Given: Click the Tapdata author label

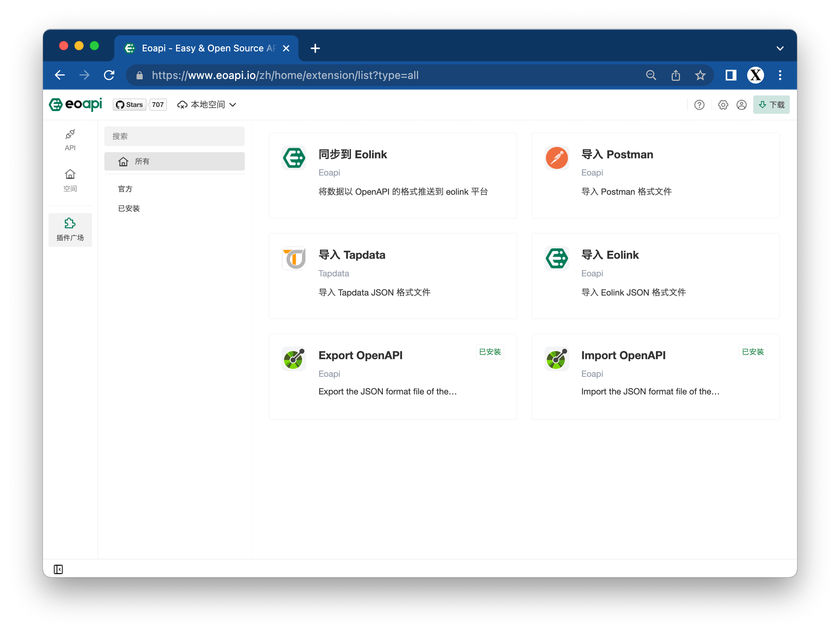Looking at the screenshot, I should (334, 273).
